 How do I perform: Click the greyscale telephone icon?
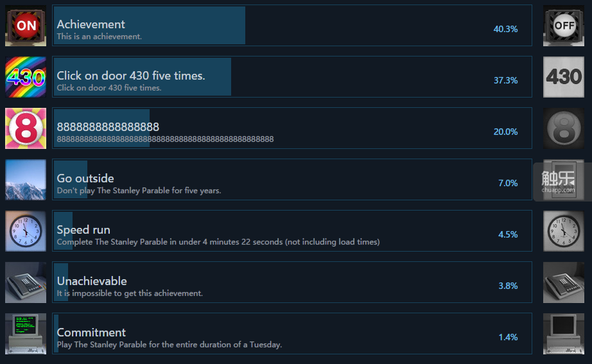tap(564, 282)
